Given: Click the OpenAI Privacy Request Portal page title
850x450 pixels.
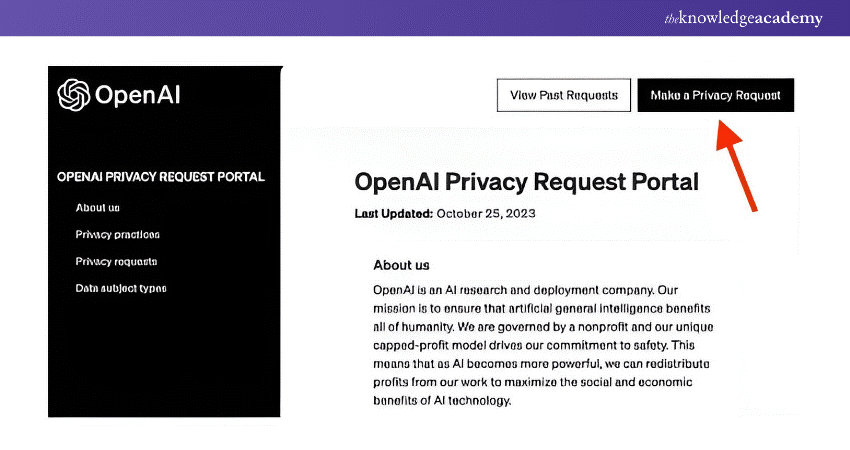Looking at the screenshot, I should [x=526, y=182].
